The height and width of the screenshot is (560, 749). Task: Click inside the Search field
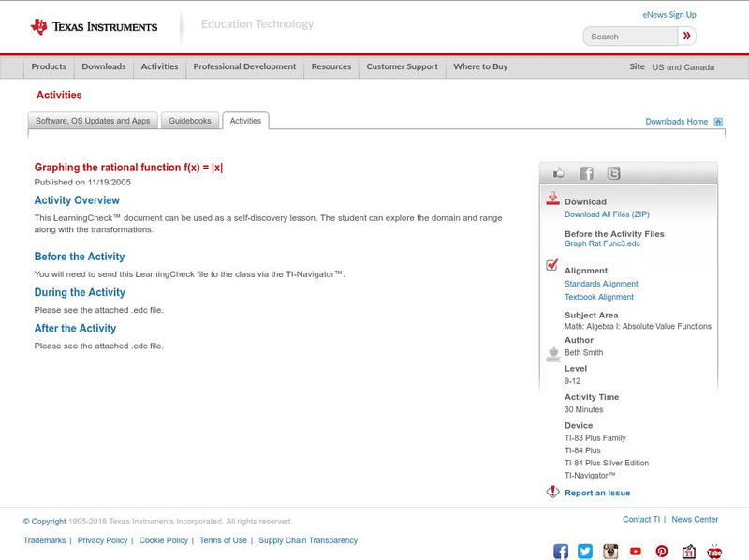click(630, 37)
